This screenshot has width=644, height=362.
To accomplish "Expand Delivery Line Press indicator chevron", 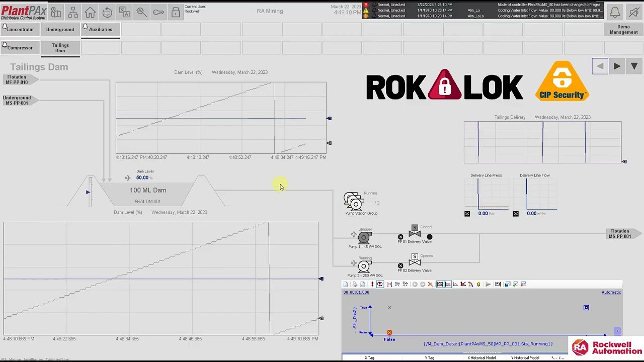I will [467, 214].
